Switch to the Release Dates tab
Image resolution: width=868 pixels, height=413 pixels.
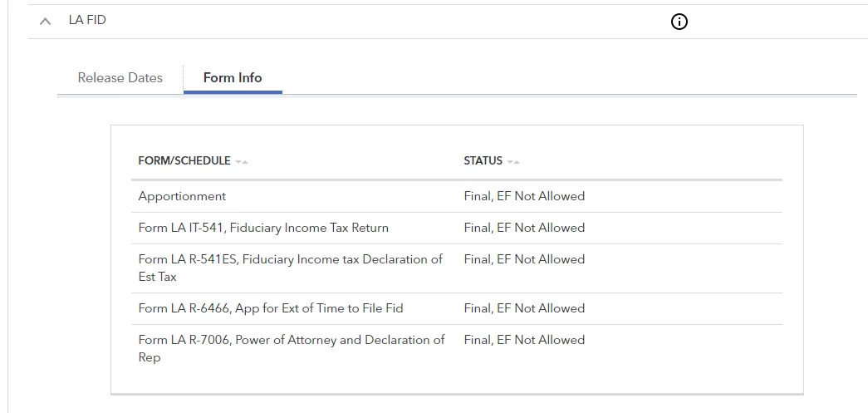tap(120, 77)
